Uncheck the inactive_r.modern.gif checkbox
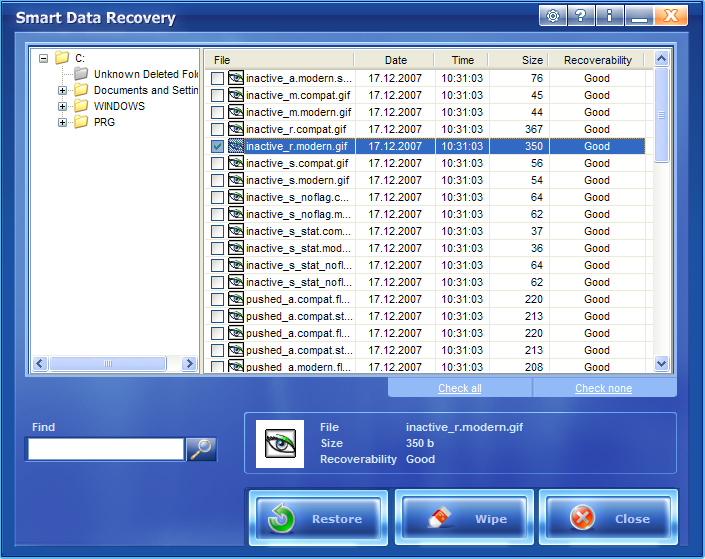The height and width of the screenshot is (559, 705). 217,146
